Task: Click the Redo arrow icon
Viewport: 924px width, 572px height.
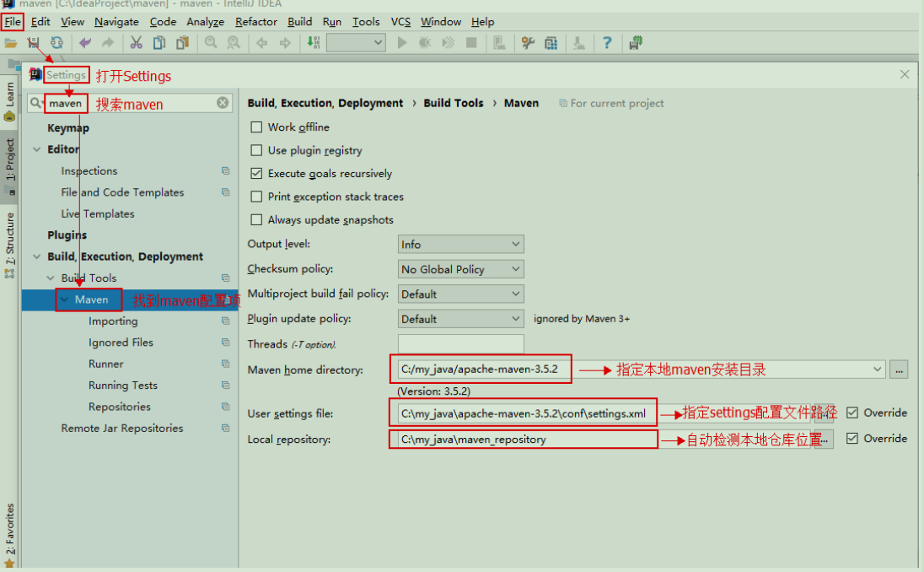Action: (x=107, y=43)
